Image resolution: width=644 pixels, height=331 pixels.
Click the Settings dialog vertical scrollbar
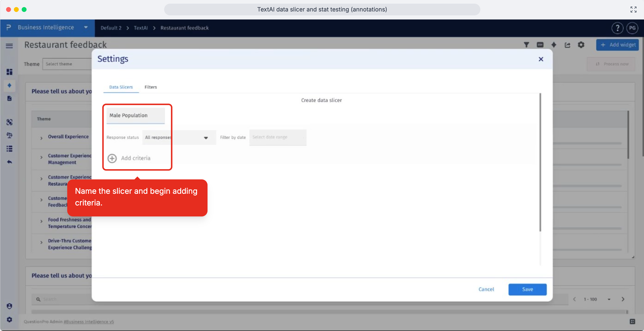(540, 162)
